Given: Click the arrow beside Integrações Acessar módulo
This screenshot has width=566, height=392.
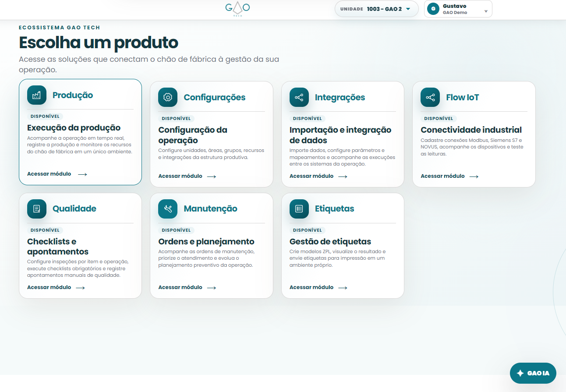Looking at the screenshot, I should [343, 177].
